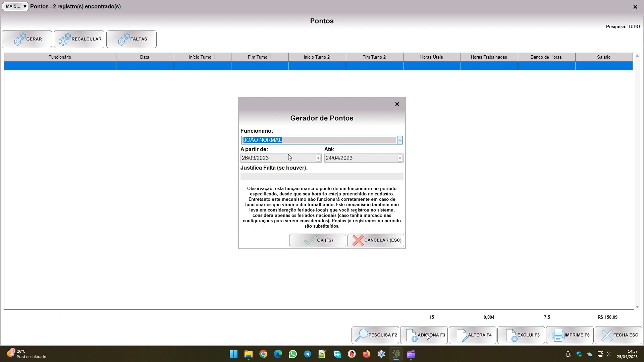Click the PESQUISA F2 magnifier button
Image resolution: width=644 pixels, height=362 pixels.
pyautogui.click(x=375, y=335)
